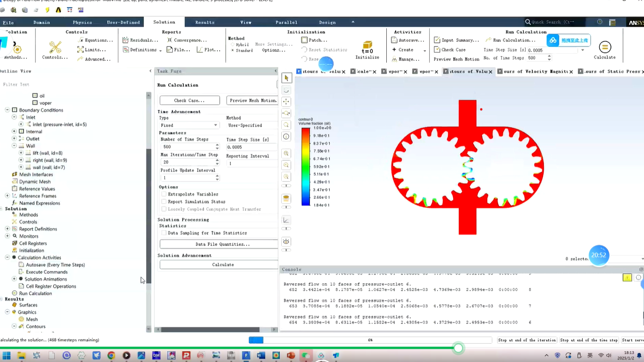Click Data File Quantities... button
The image size is (644, 362).
[220, 244]
